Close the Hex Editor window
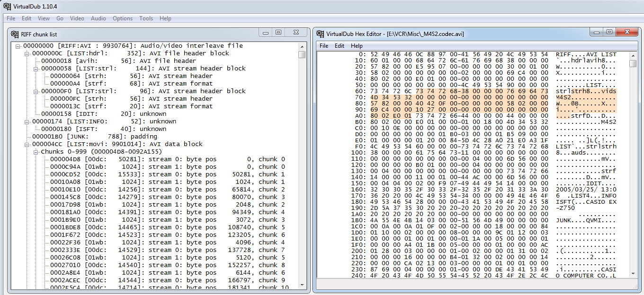The height and width of the screenshot is (295, 644). coord(628,32)
